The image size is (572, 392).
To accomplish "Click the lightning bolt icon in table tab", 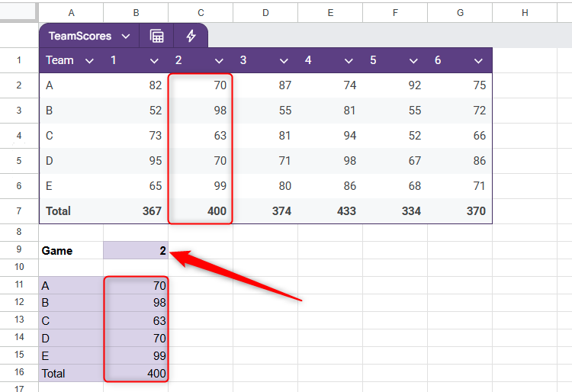I will click(x=191, y=36).
